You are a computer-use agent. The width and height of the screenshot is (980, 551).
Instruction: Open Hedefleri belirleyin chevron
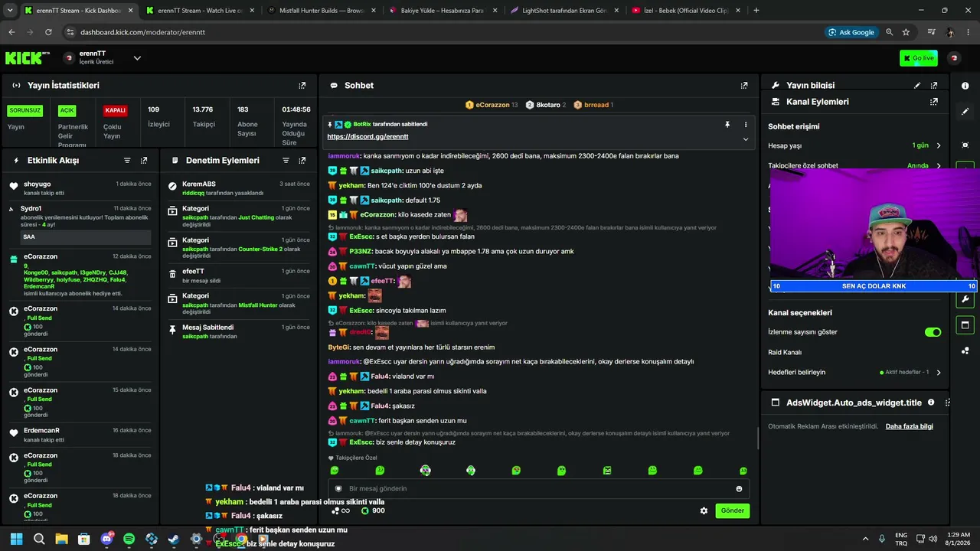pyautogui.click(x=939, y=373)
